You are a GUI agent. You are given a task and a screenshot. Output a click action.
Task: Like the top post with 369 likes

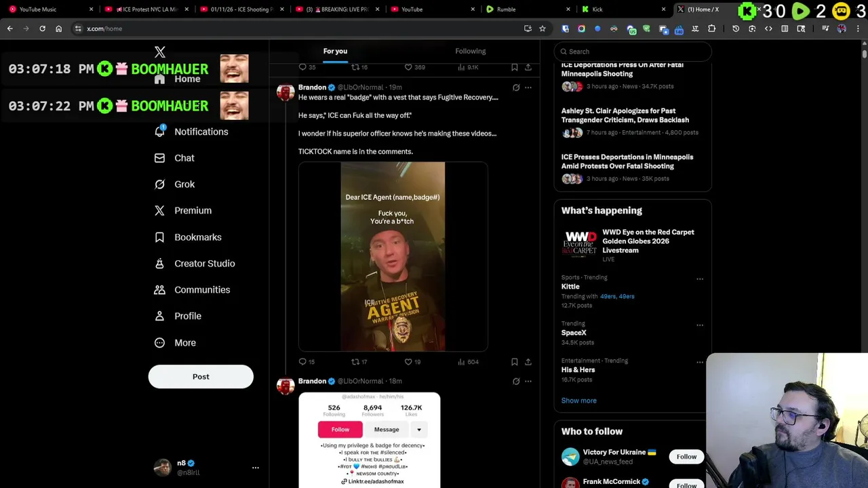(x=414, y=67)
